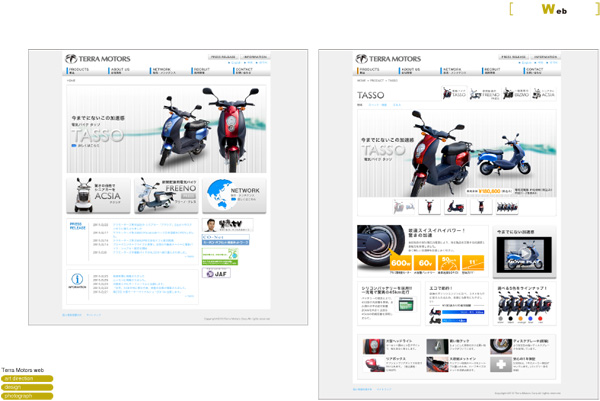Click the headlight feature thumbnail
The image size is (600, 401).
click(x=374, y=346)
